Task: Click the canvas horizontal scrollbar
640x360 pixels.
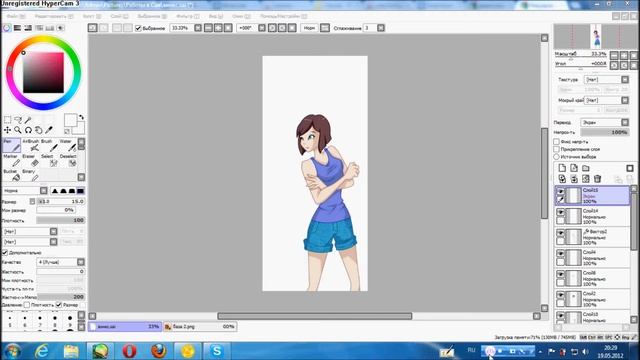Action: click(315, 316)
